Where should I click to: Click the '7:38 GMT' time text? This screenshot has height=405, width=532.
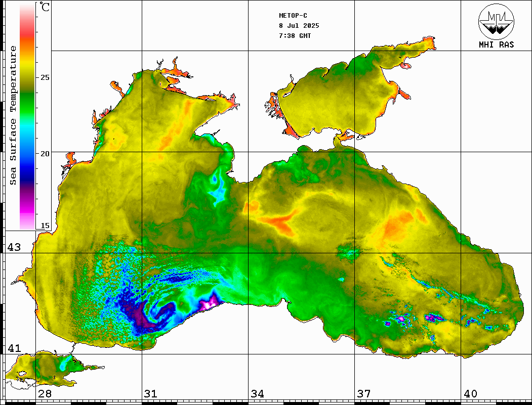tap(295, 35)
